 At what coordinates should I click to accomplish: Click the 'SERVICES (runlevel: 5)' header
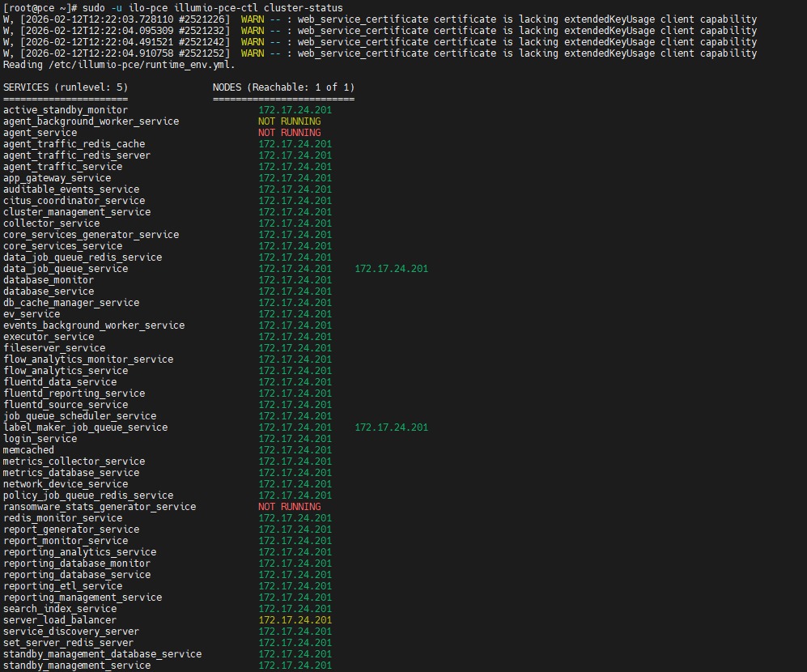pos(66,87)
